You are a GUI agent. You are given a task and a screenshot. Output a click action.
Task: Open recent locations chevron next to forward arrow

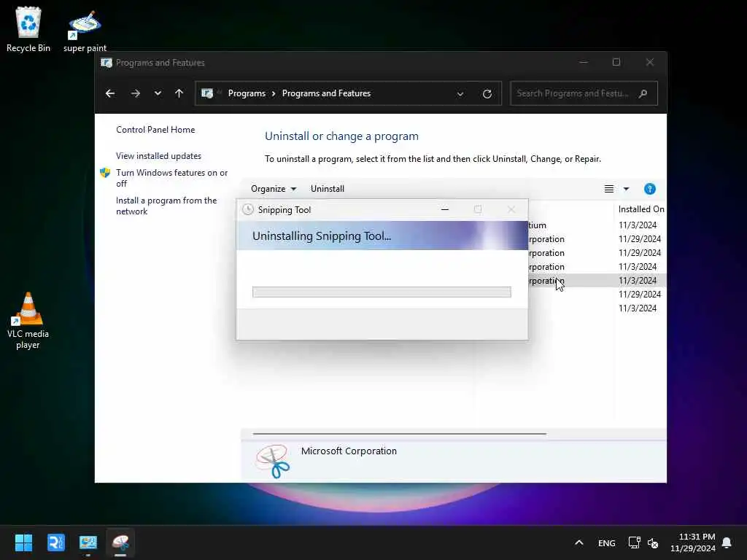pyautogui.click(x=158, y=93)
